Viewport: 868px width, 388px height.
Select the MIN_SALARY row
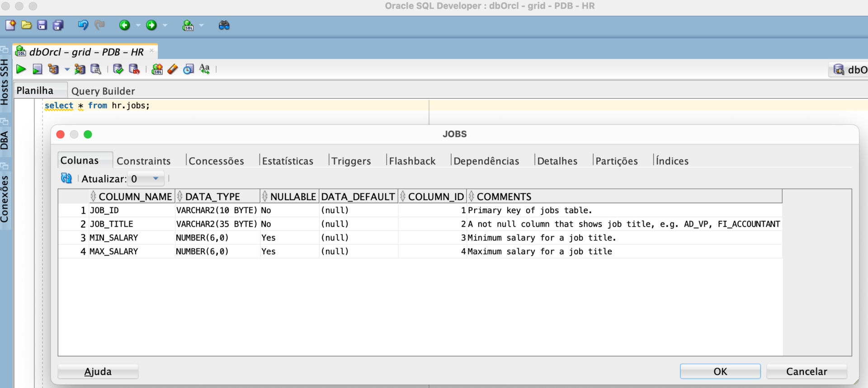click(x=420, y=238)
